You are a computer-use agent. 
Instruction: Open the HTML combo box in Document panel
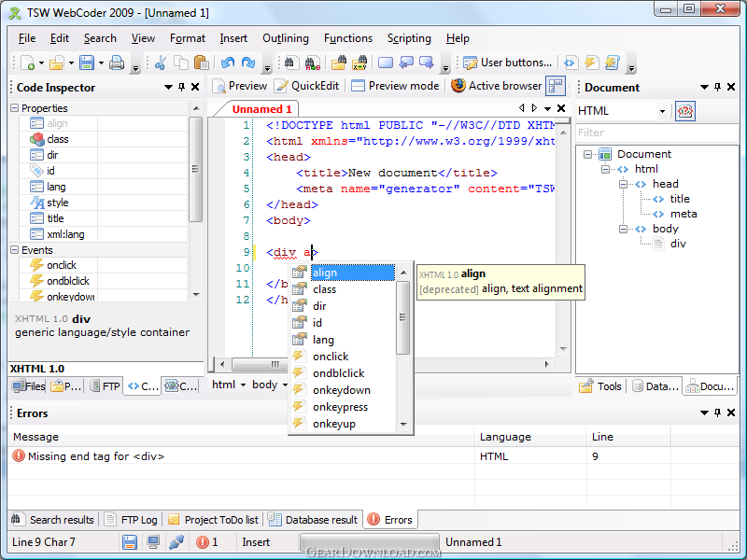click(622, 111)
